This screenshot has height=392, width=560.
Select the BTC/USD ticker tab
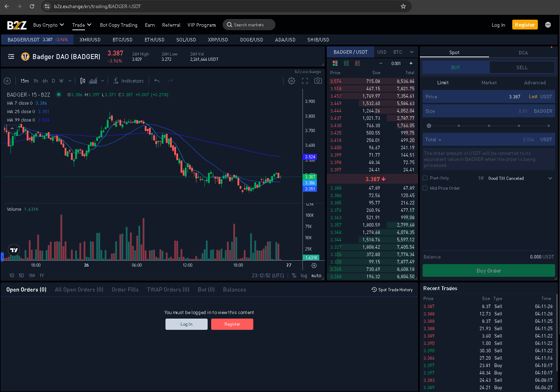tap(123, 40)
